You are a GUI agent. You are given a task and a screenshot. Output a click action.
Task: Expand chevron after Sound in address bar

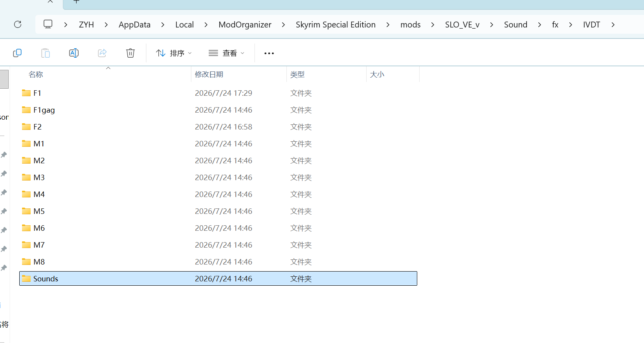539,25
